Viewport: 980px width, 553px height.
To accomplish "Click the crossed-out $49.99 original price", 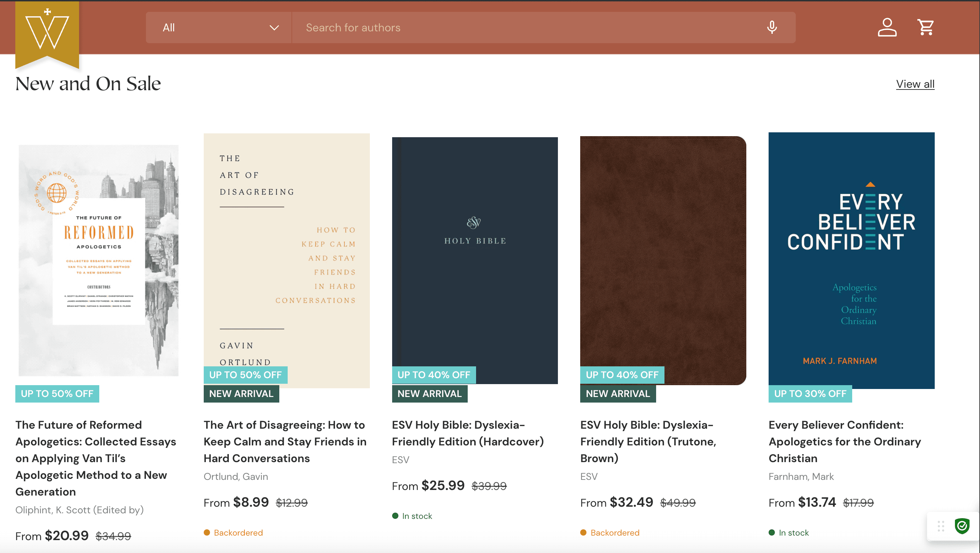I will tap(678, 503).
